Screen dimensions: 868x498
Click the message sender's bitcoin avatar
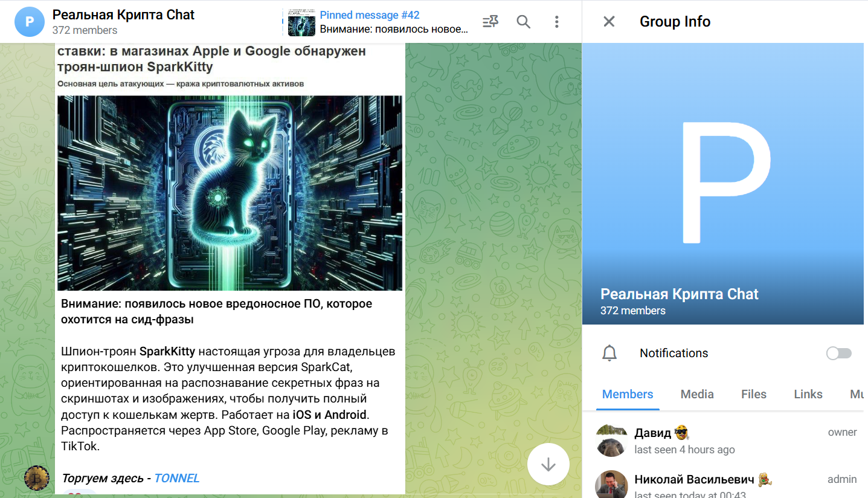pyautogui.click(x=37, y=477)
